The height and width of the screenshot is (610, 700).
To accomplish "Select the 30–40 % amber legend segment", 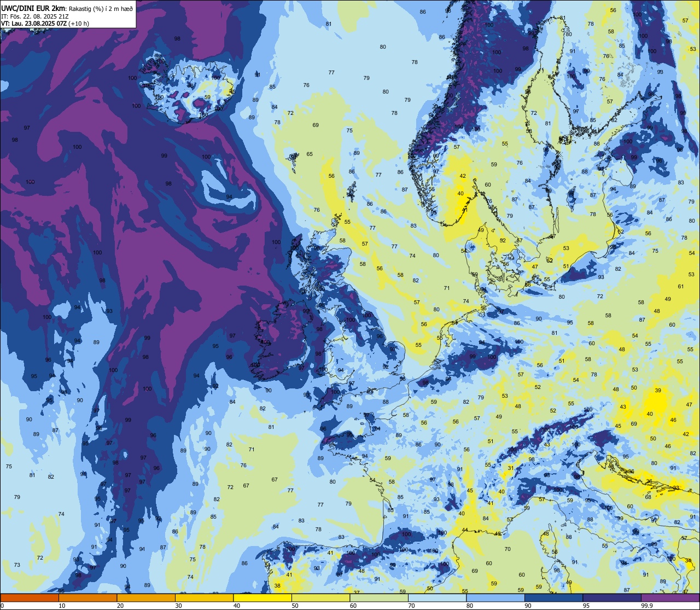I will [x=204, y=597].
